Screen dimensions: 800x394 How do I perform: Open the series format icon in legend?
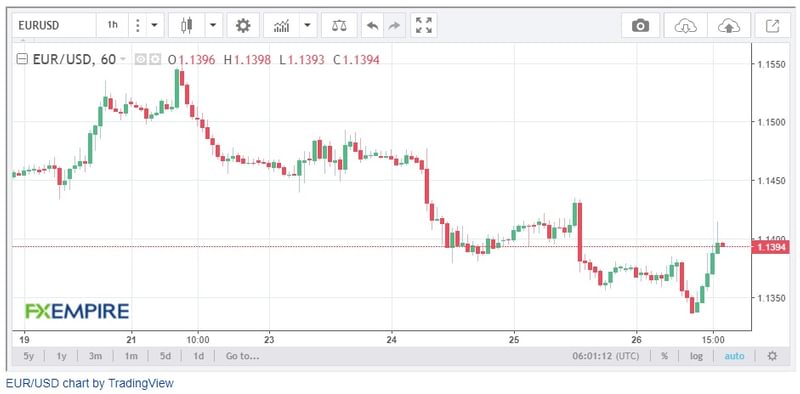pos(155,60)
